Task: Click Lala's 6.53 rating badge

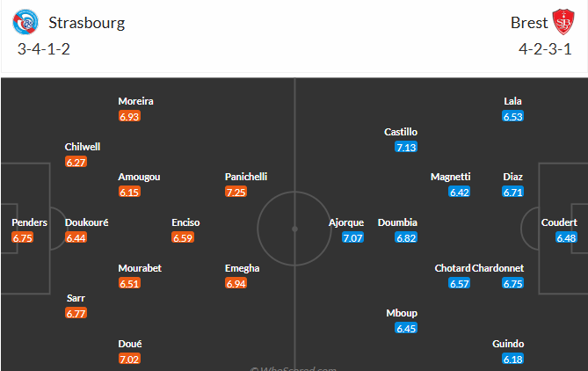Action: pos(513,116)
